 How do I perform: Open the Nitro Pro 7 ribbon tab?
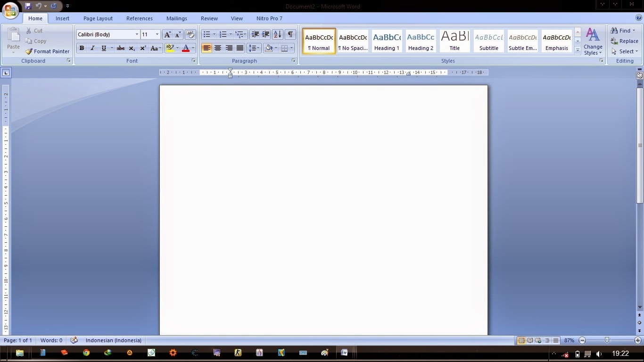point(269,18)
